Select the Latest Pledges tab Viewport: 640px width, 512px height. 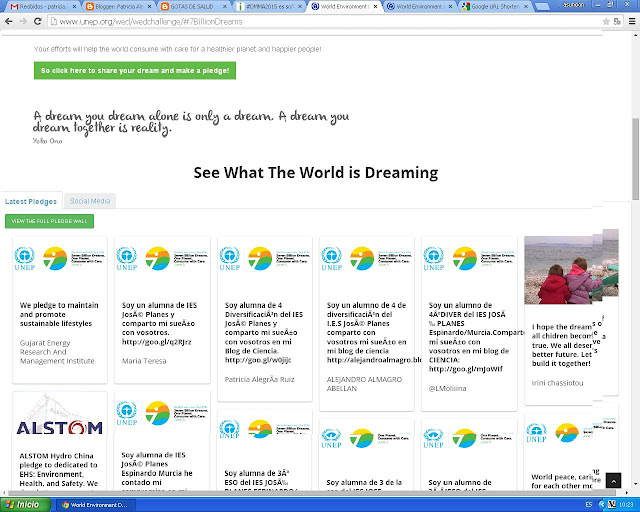click(x=31, y=201)
